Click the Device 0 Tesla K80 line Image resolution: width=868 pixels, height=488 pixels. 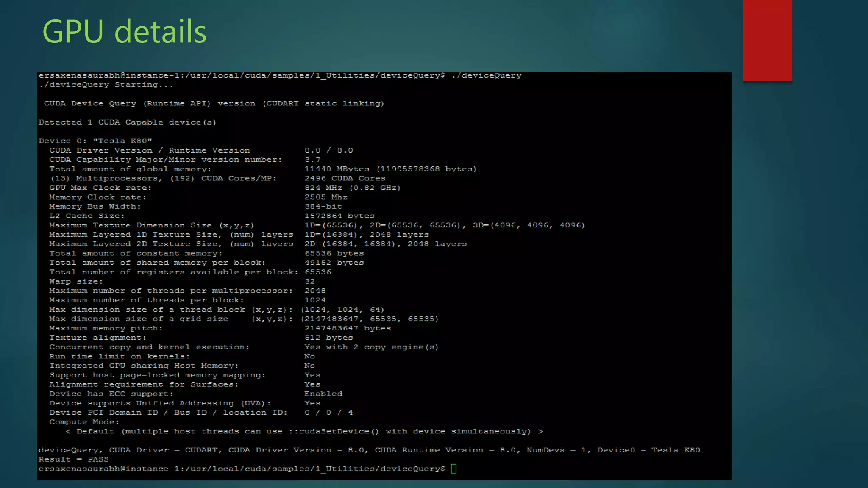tap(95, 141)
